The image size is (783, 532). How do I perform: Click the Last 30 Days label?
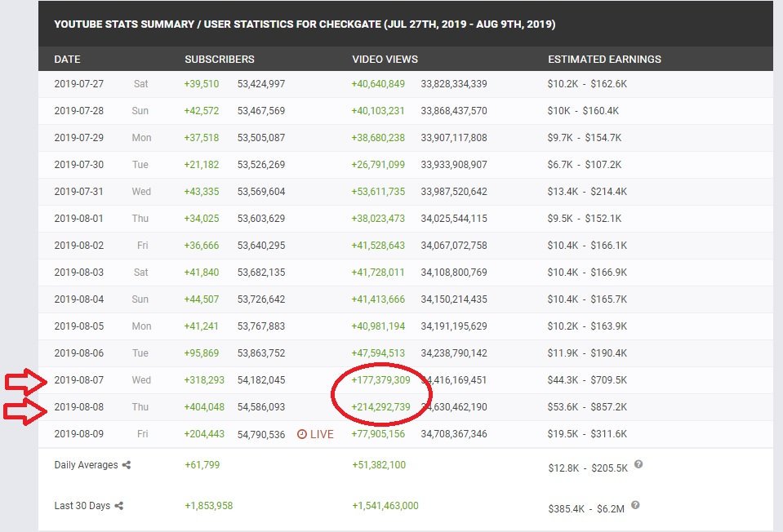click(82, 506)
